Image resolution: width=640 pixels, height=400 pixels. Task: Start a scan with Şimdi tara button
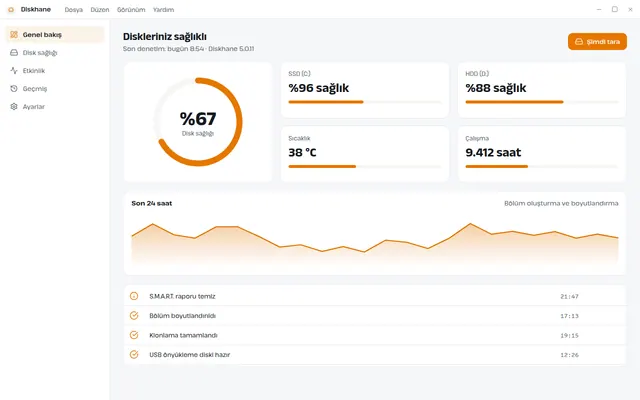click(x=597, y=42)
